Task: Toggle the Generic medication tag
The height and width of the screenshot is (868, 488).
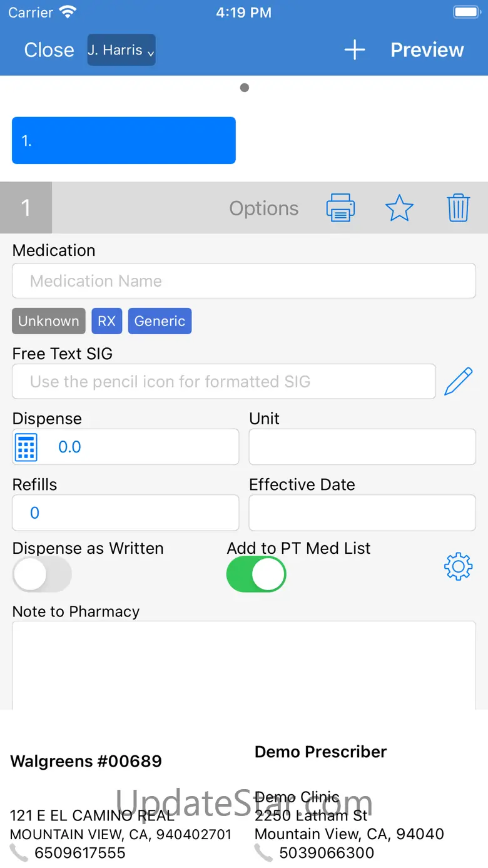Action: pos(160,321)
